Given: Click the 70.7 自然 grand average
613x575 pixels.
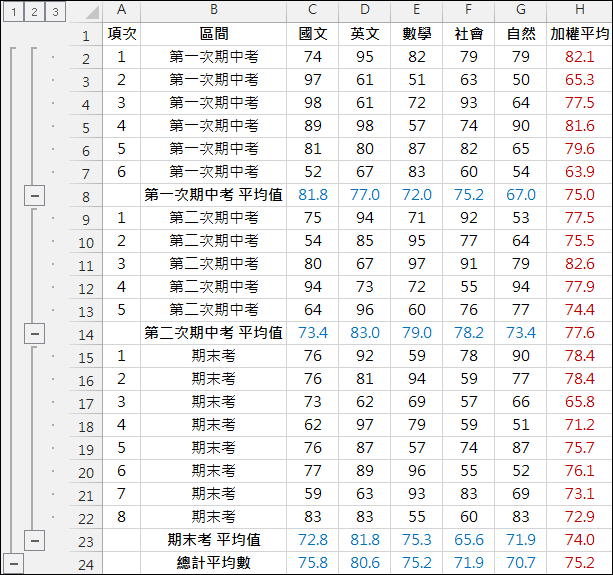Looking at the screenshot, I should 520,563.
